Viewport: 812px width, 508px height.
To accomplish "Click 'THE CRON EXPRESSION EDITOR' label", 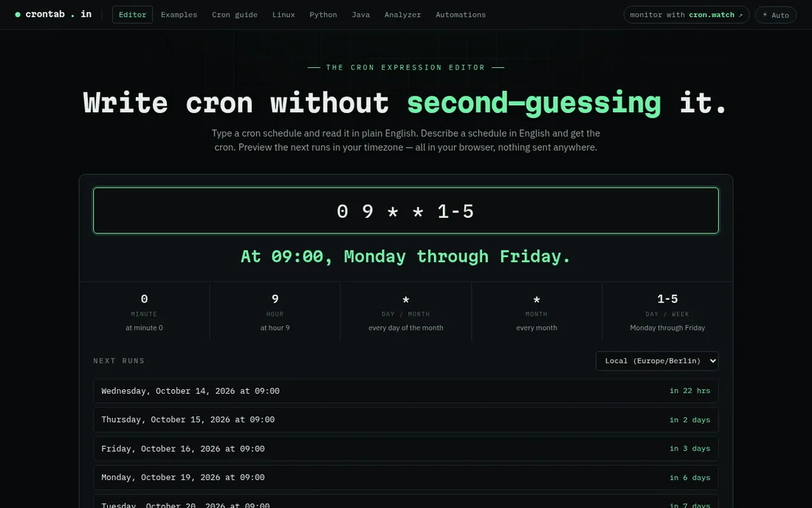I will (405, 67).
